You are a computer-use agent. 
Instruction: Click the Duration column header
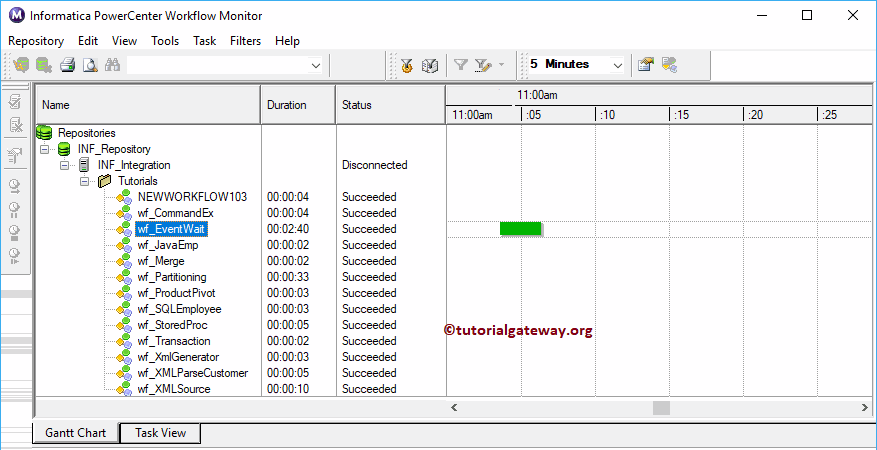[287, 104]
